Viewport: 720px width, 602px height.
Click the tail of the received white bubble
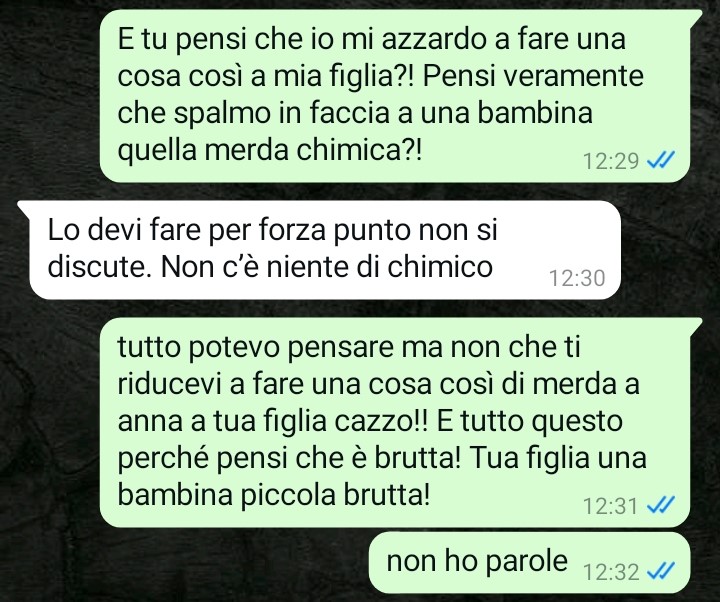coord(24,209)
